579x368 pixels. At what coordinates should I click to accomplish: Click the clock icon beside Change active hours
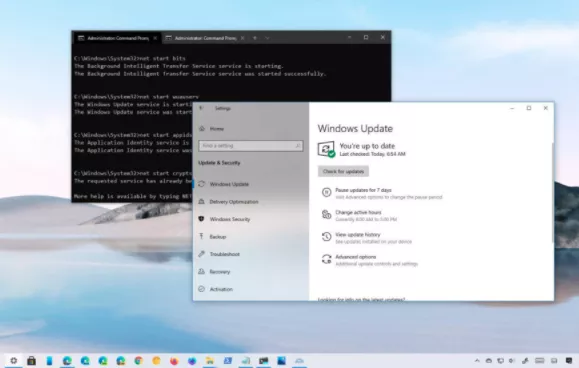coord(326,214)
